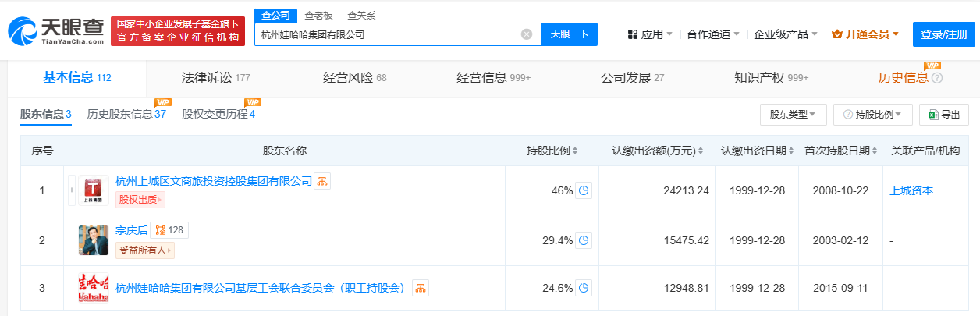The width and height of the screenshot is (980, 316).
Task: Open help icon next to 历史信息
Action: (937, 78)
